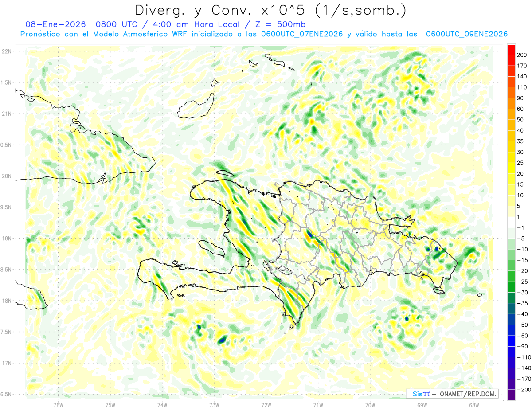Click the '-35' value on the color scale
The height and width of the screenshot is (411, 532).
pyautogui.click(x=523, y=303)
